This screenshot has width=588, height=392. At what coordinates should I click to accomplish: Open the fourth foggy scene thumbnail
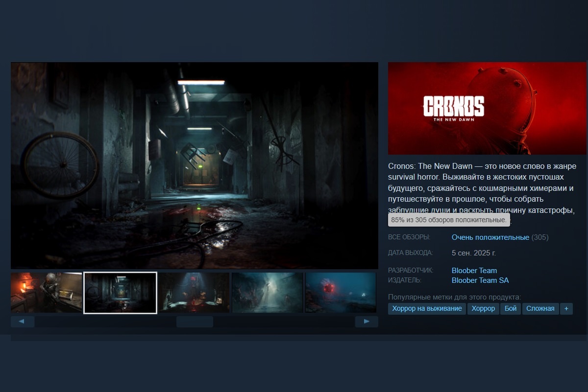(x=267, y=293)
